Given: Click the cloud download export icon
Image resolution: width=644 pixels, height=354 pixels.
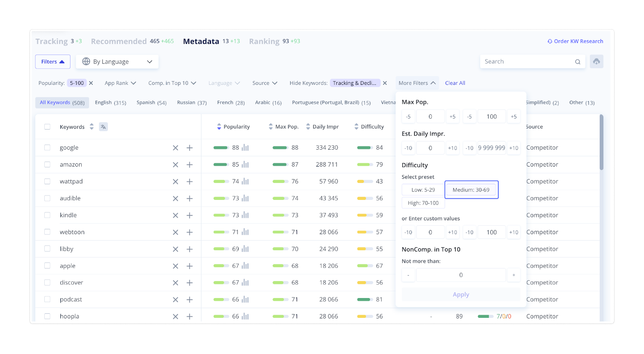Looking at the screenshot, I should point(596,62).
